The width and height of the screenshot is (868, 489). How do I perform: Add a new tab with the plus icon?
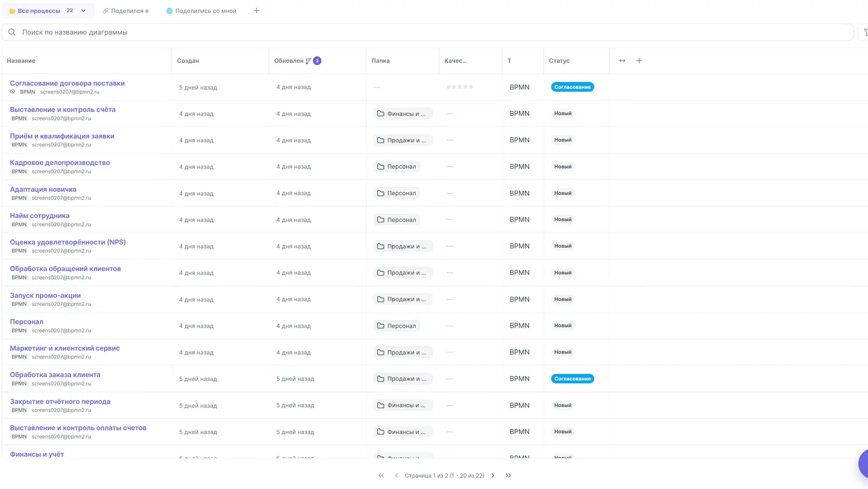[257, 11]
